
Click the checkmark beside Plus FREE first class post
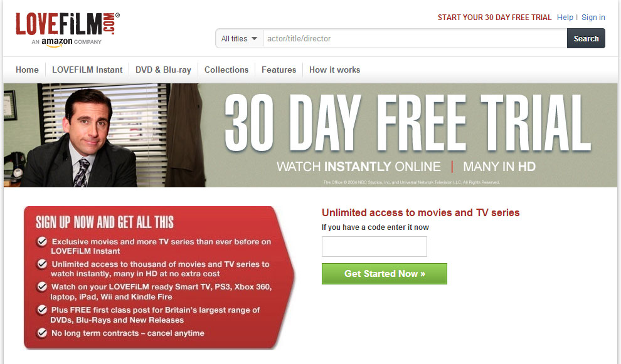tap(42, 309)
